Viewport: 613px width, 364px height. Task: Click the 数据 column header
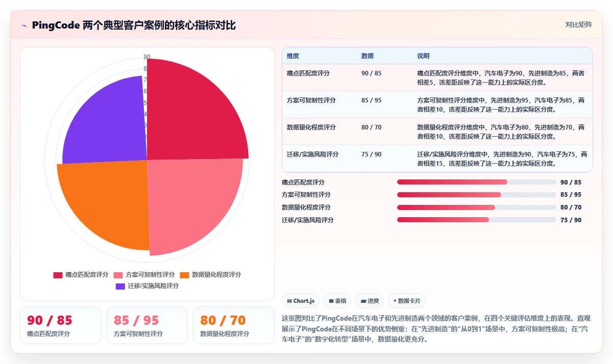[x=367, y=56]
